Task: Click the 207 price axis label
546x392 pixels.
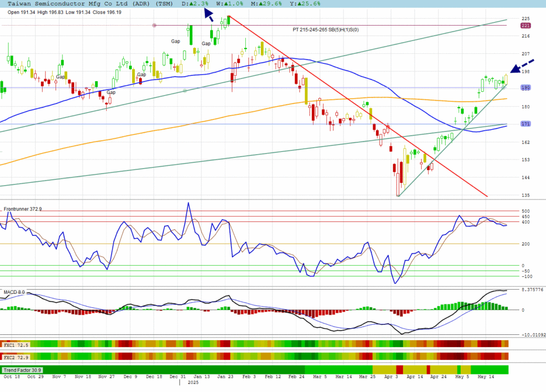Action: tap(525, 54)
